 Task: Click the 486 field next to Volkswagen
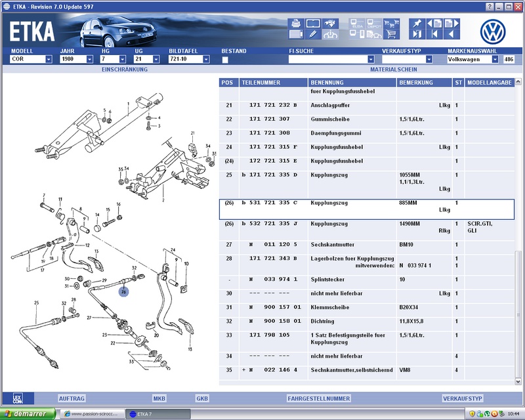tap(509, 59)
